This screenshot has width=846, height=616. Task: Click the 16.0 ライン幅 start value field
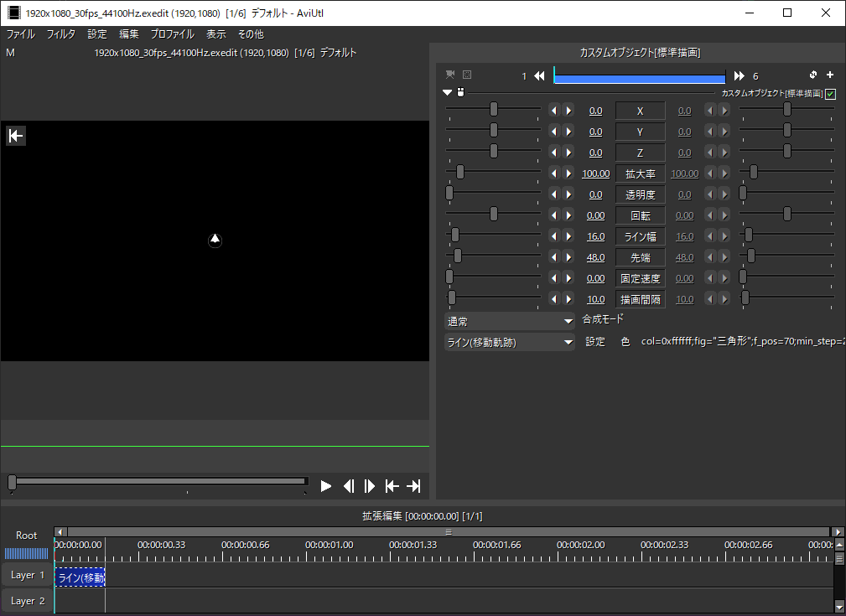pyautogui.click(x=595, y=236)
